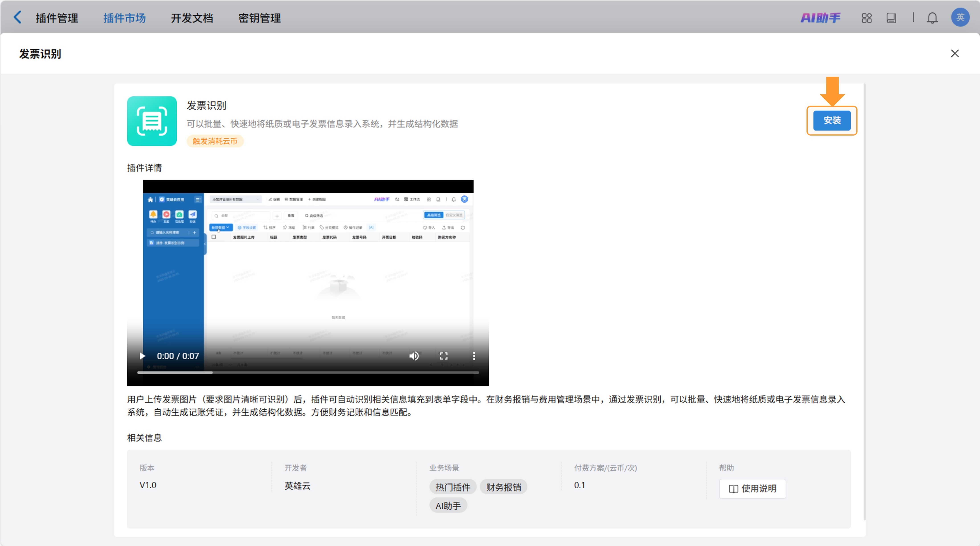This screenshot has height=546, width=980.
Task: Open video more options menu
Action: click(x=474, y=356)
